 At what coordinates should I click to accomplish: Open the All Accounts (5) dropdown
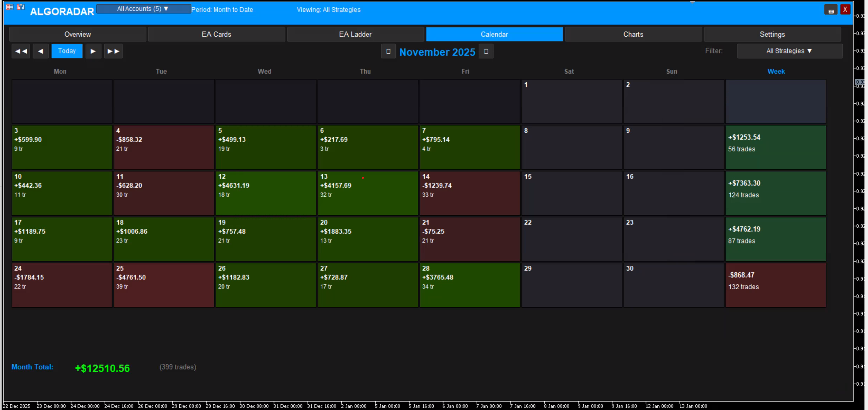[143, 9]
